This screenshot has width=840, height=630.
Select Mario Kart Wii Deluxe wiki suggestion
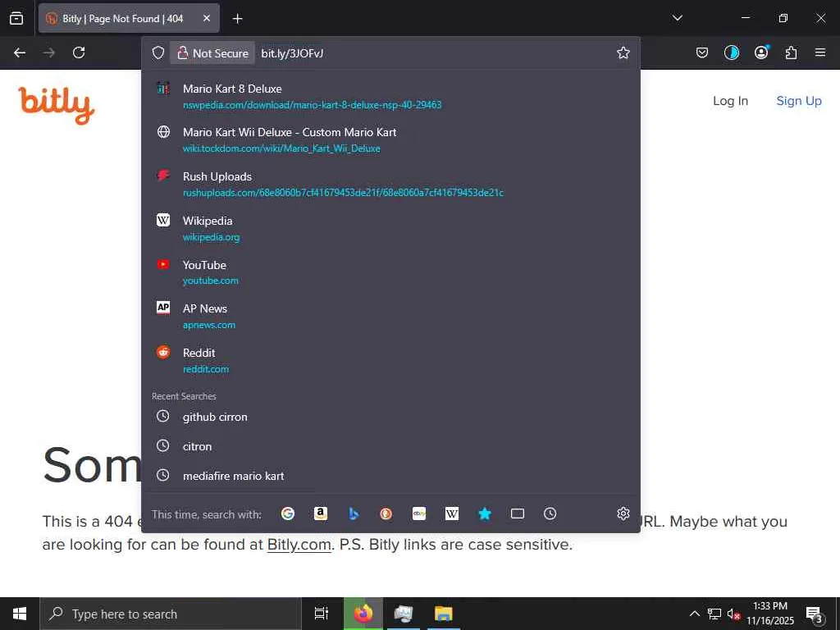coord(391,139)
